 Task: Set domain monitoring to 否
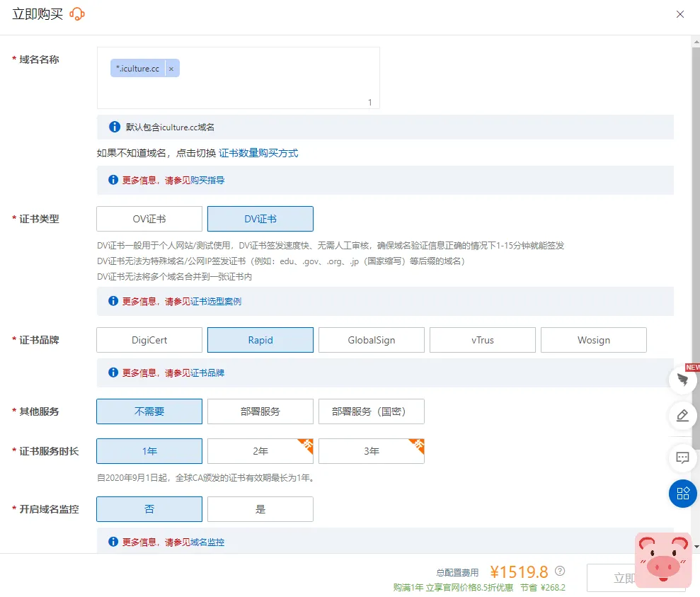pos(149,509)
